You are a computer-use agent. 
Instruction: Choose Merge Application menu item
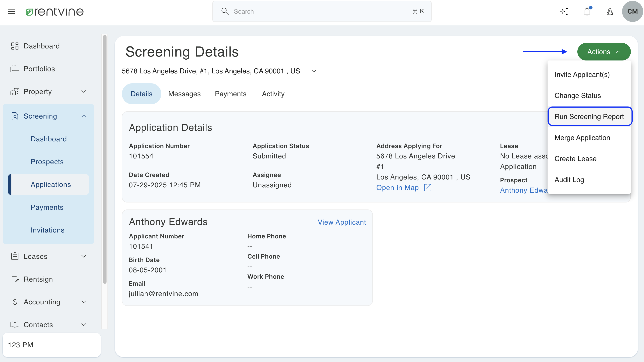[x=589, y=137]
